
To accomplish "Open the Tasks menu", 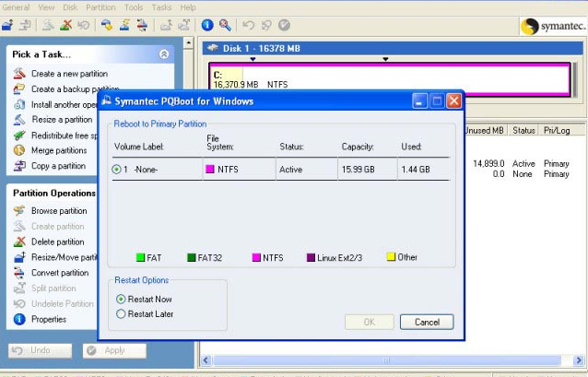I will coord(162,7).
